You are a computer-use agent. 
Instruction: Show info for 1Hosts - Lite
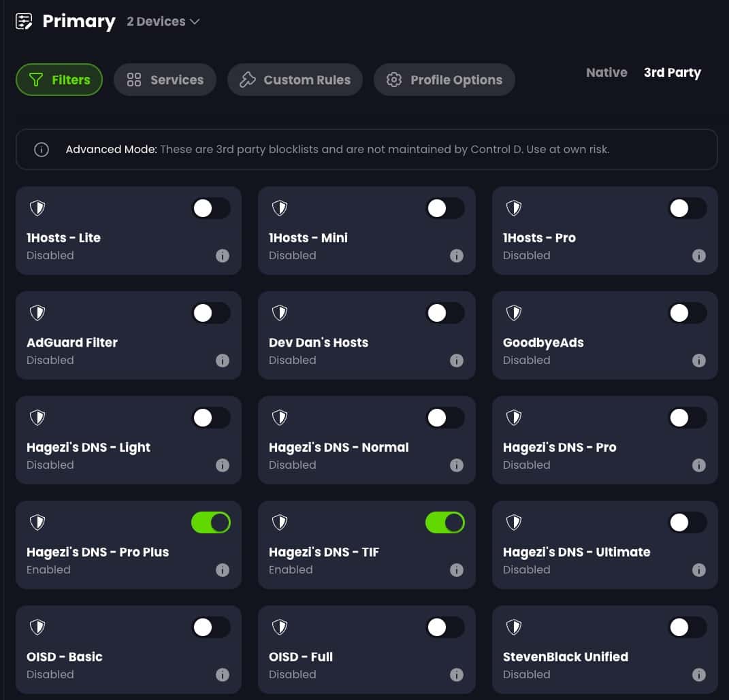click(222, 256)
